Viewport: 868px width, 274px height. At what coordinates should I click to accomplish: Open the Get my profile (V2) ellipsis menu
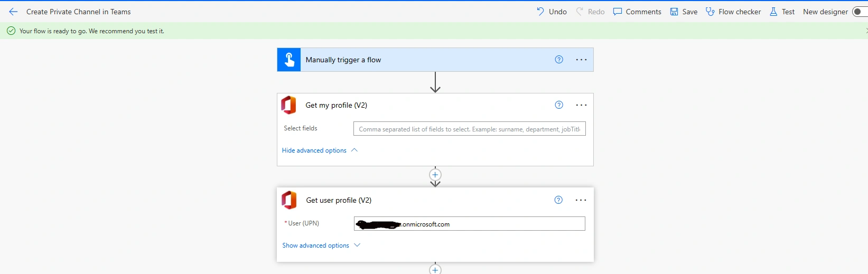[x=581, y=105]
